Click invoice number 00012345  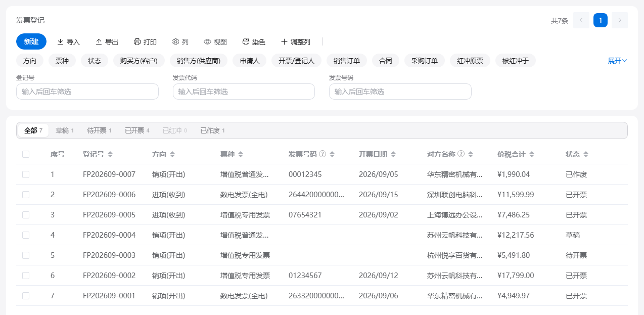(305, 174)
